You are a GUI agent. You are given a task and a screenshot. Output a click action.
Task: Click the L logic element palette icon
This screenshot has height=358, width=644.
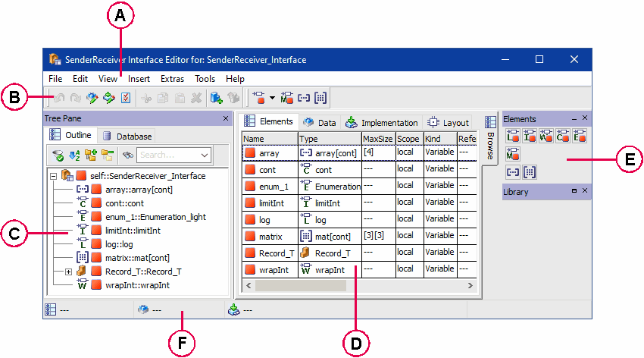click(x=513, y=136)
